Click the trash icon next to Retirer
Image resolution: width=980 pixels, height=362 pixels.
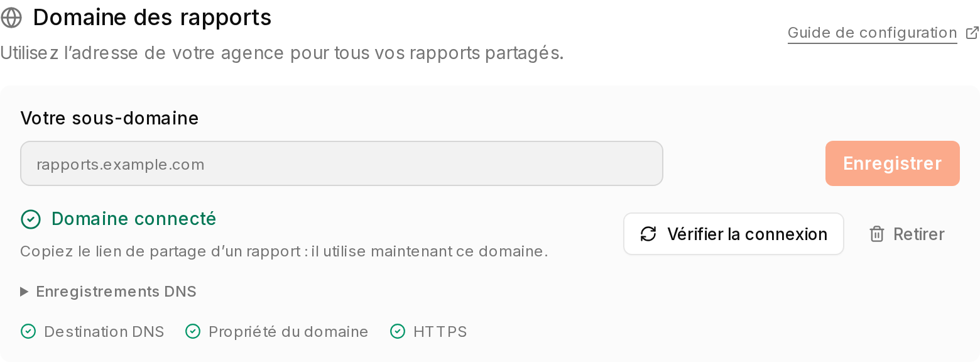876,234
